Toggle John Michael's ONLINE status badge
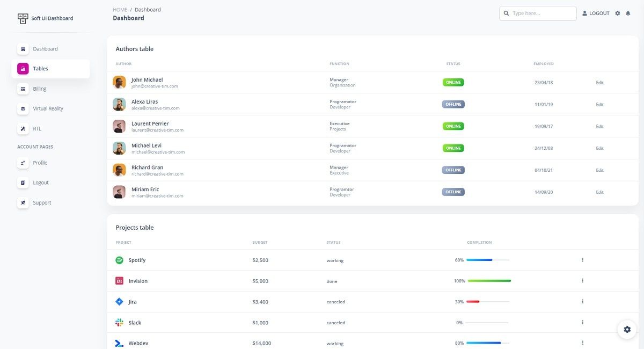The height and width of the screenshot is (349, 644). click(x=453, y=82)
